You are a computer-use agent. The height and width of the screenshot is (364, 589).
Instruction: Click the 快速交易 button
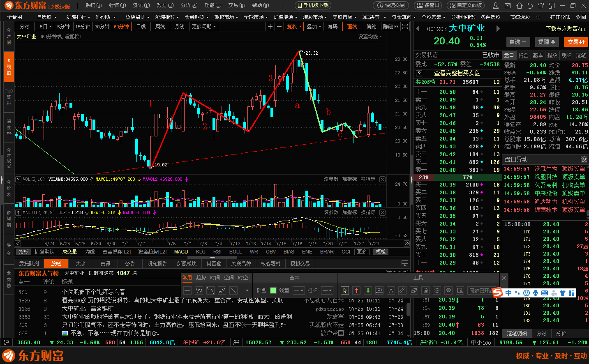point(390,5)
